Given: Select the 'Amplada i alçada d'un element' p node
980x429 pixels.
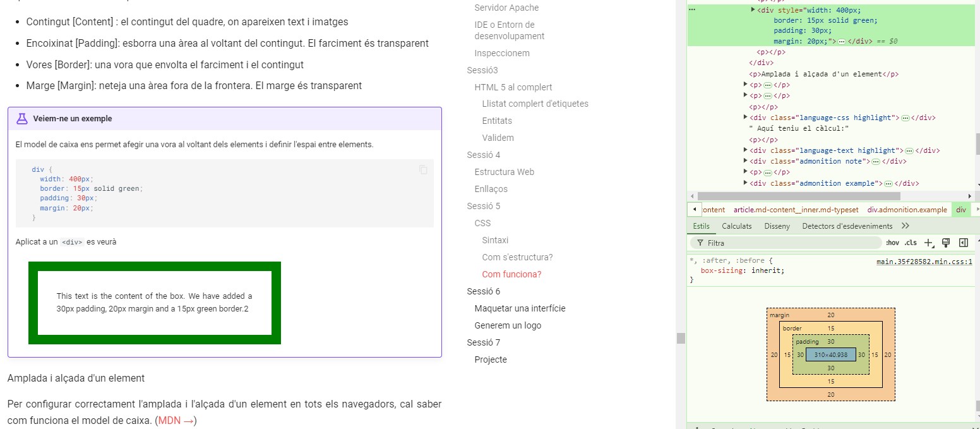Looking at the screenshot, I should (x=824, y=74).
